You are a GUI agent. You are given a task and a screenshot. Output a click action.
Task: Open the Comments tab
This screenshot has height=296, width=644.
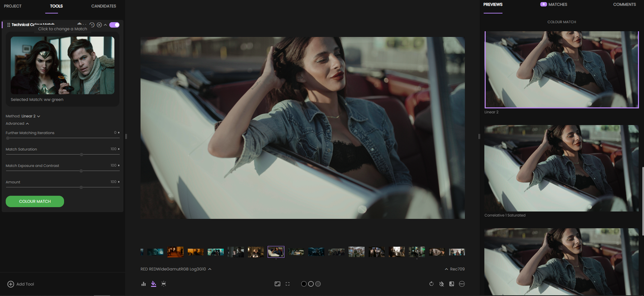tap(624, 5)
